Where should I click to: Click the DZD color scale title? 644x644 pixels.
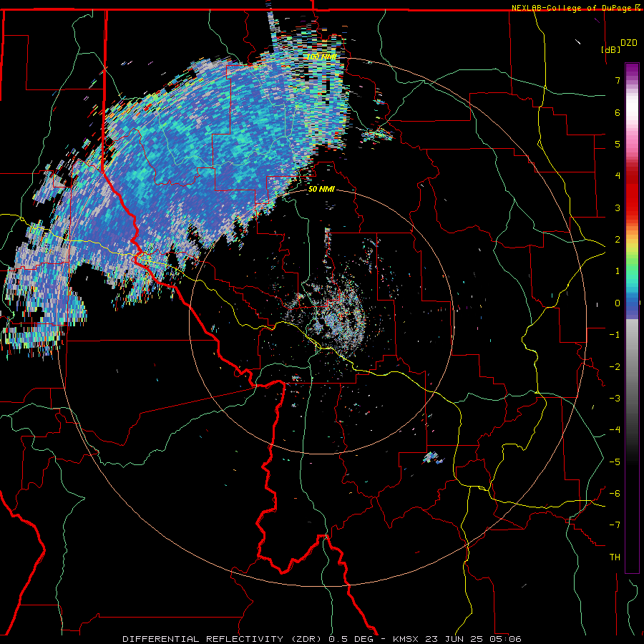[x=629, y=43]
